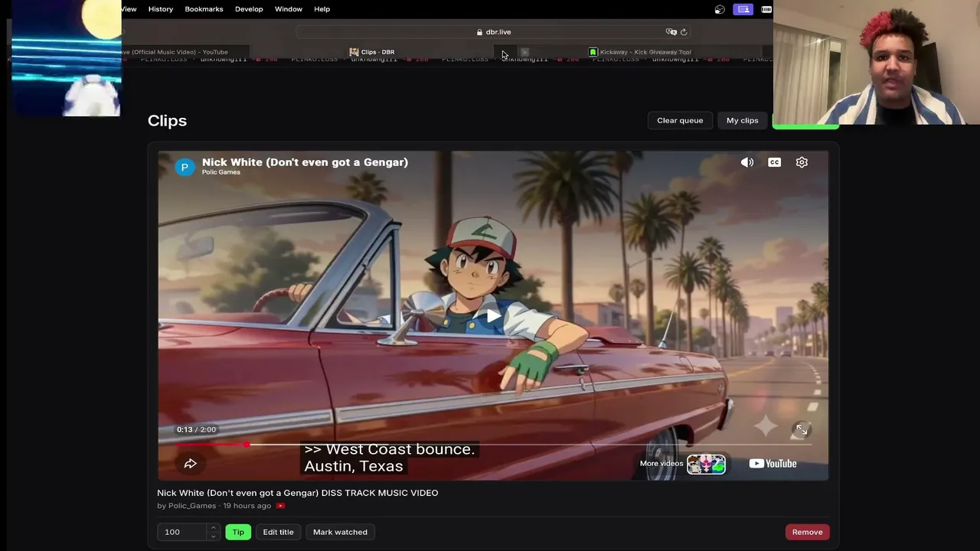Switch to the Clips - DBR tab

pos(372,52)
